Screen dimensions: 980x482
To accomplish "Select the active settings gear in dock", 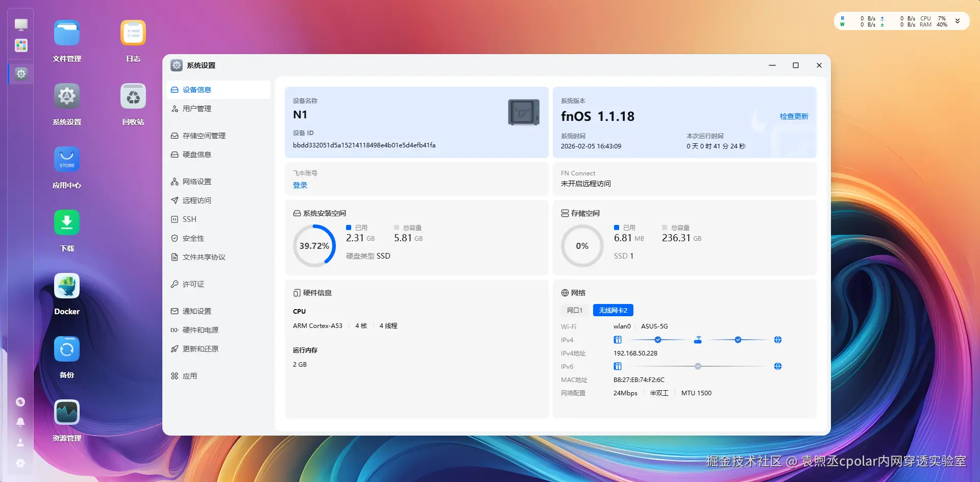I will click(21, 74).
